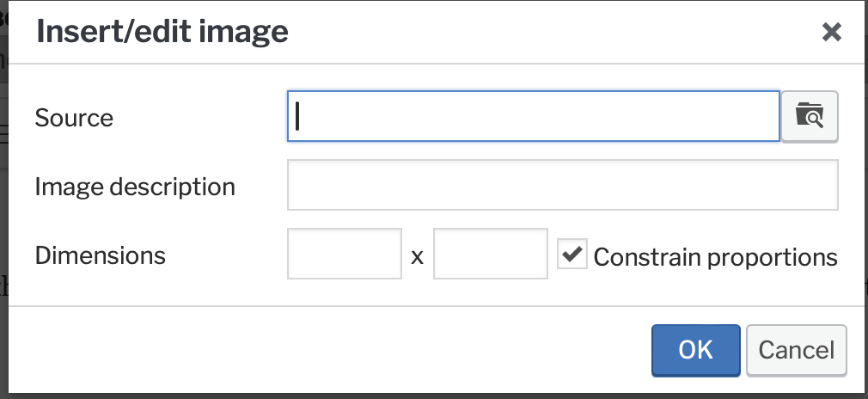This screenshot has width=868, height=399.
Task: Click the right end of the Image description box
Action: coord(827,185)
